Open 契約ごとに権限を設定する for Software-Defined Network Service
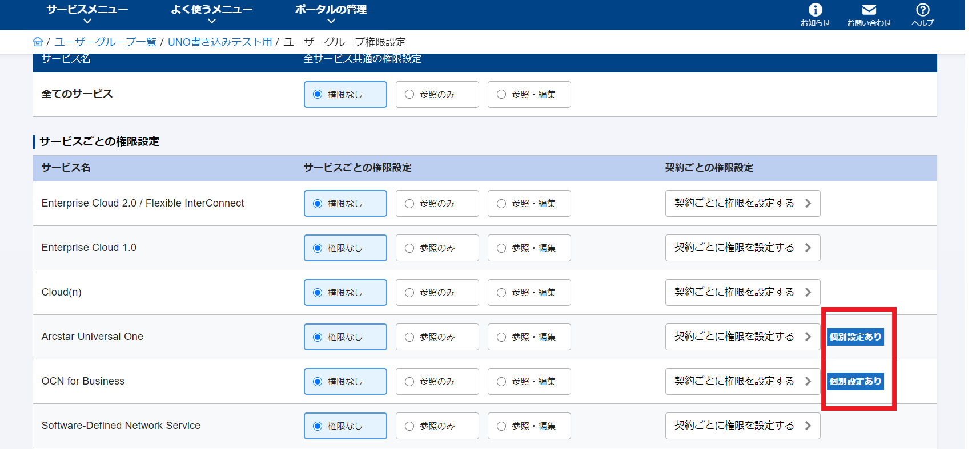 point(742,426)
